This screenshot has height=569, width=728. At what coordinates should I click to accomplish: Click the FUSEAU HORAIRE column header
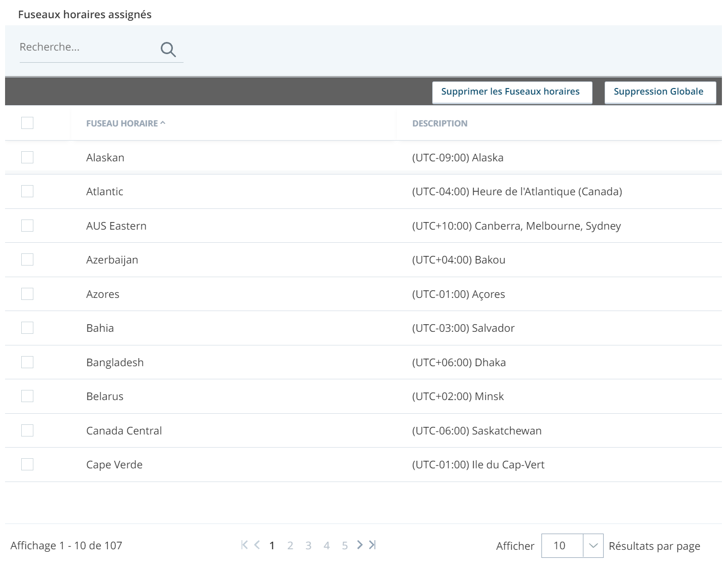[122, 123]
